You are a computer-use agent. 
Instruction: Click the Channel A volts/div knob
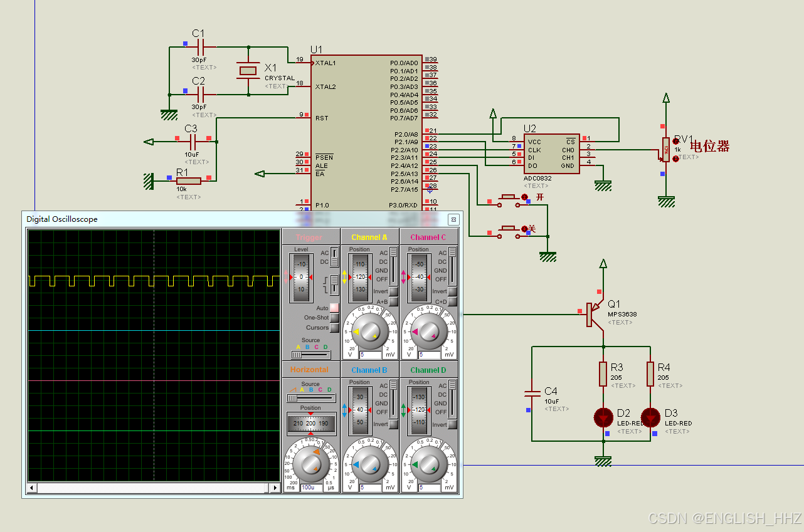369,331
